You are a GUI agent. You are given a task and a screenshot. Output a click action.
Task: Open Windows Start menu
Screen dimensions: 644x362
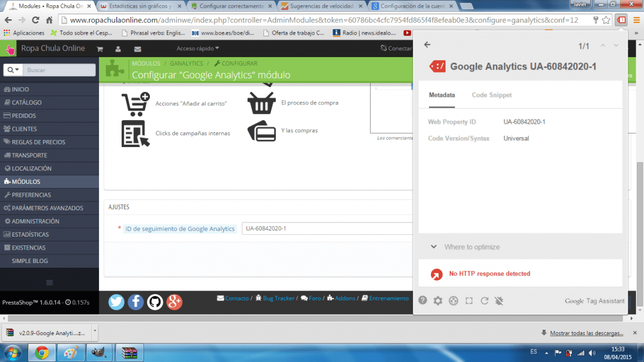tap(12, 353)
